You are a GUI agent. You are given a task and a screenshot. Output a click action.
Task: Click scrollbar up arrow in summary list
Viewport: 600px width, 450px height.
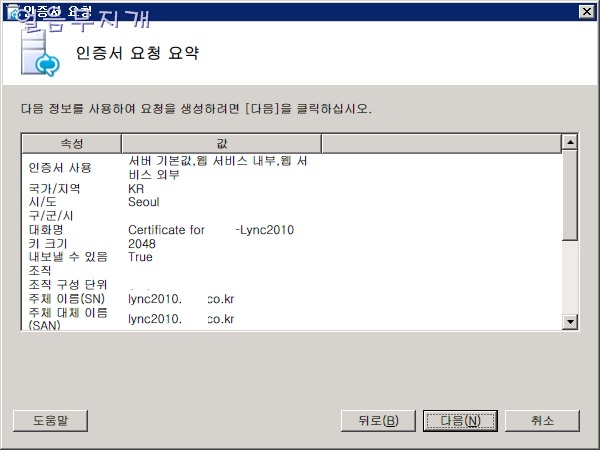pyautogui.click(x=570, y=142)
